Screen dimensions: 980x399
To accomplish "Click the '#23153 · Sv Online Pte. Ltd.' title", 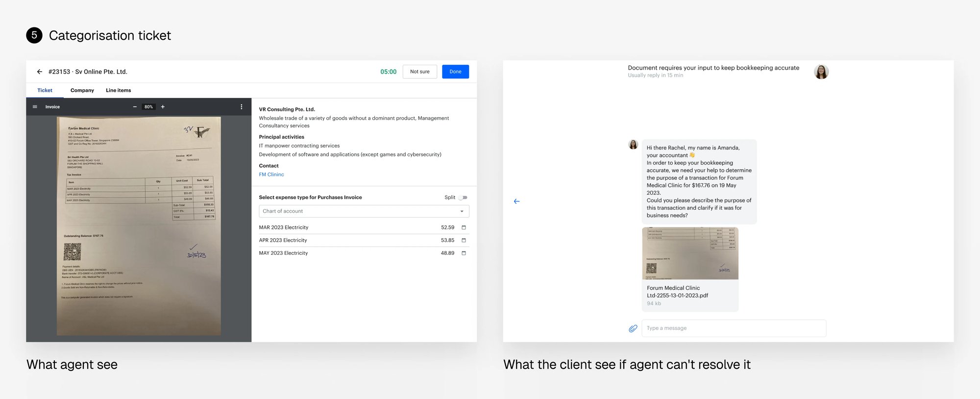I will coord(88,72).
